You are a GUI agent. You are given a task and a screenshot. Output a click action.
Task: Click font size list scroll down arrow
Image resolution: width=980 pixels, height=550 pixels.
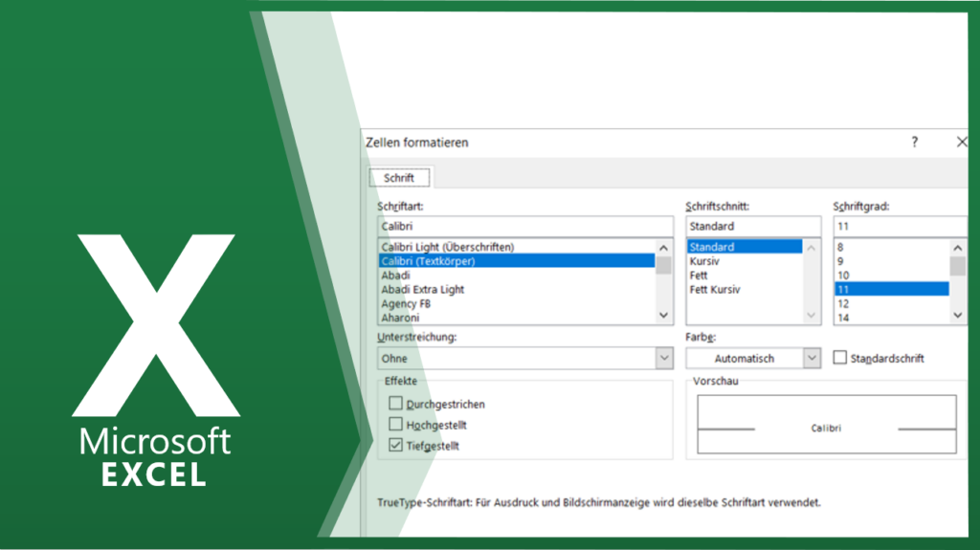(957, 316)
